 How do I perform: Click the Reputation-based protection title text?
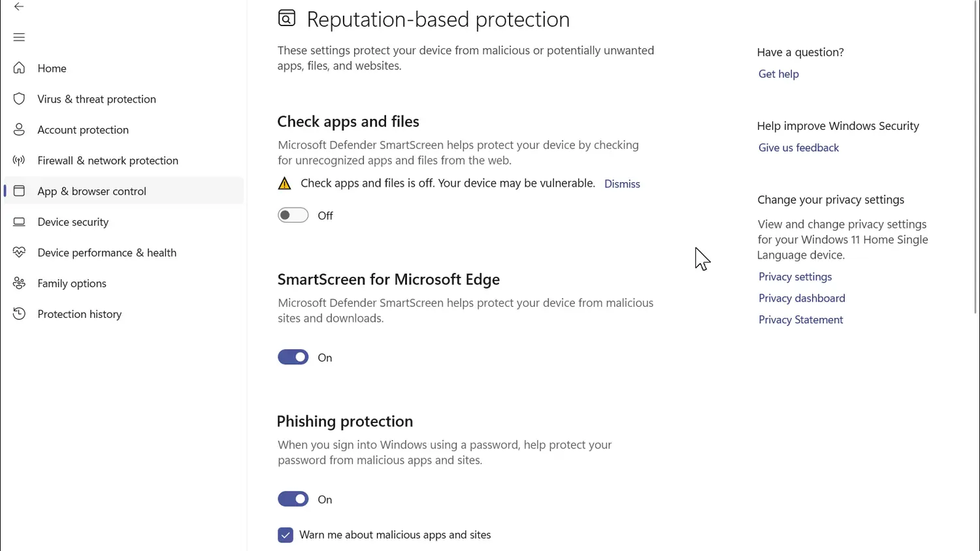(x=438, y=20)
